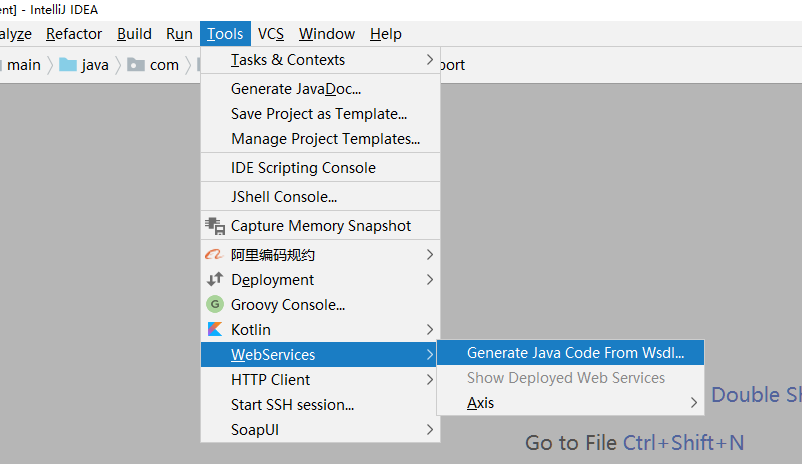Click the Kotlin logo icon
Image resolution: width=802 pixels, height=464 pixels.
pyautogui.click(x=215, y=329)
